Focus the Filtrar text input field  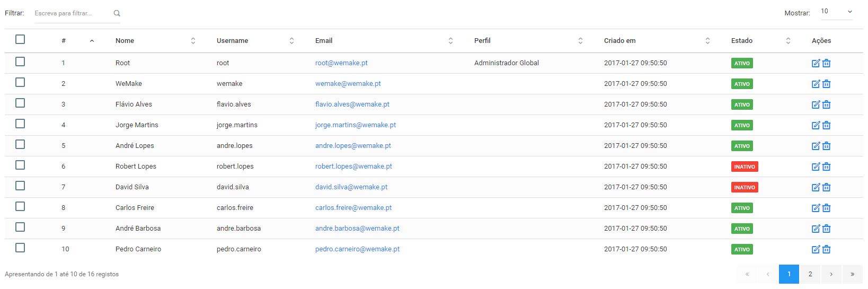[72, 13]
